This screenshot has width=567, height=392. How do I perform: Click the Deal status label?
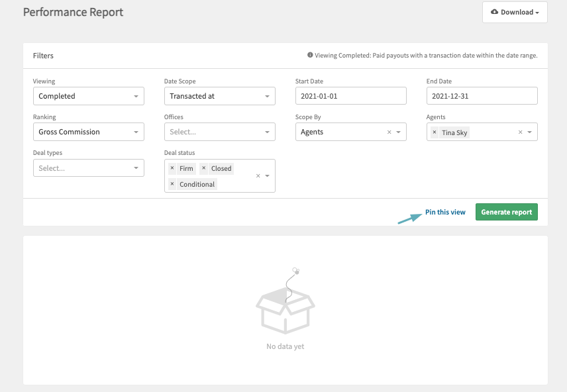coord(180,153)
